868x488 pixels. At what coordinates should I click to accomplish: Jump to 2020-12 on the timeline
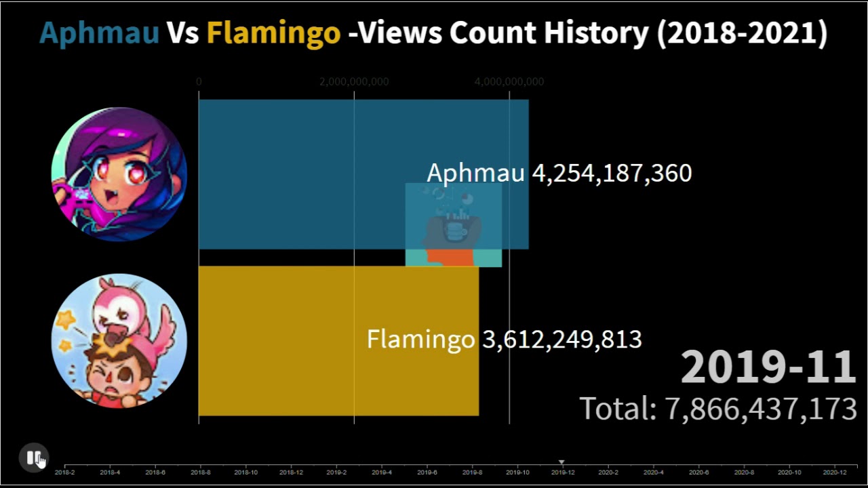[835, 472]
